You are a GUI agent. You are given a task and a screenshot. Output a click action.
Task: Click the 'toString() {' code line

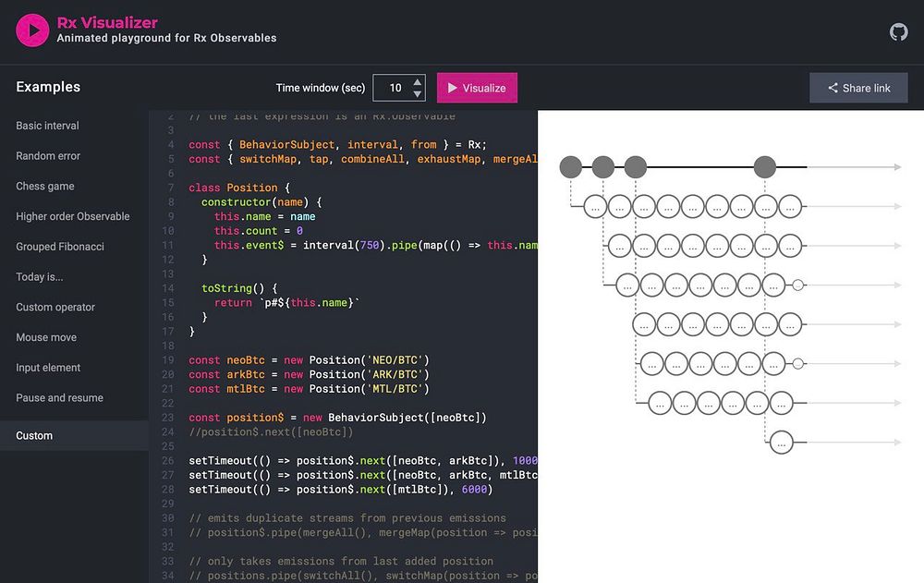[239, 288]
